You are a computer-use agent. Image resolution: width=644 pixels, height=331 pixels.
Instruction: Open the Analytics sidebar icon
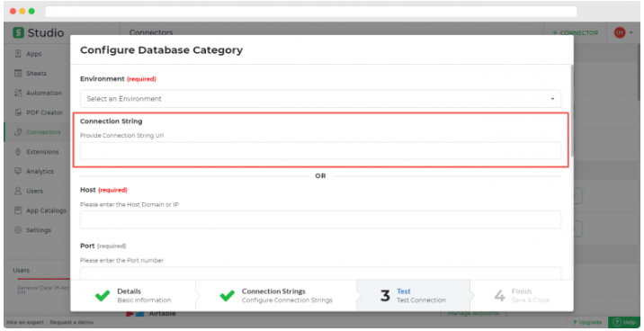click(x=18, y=171)
